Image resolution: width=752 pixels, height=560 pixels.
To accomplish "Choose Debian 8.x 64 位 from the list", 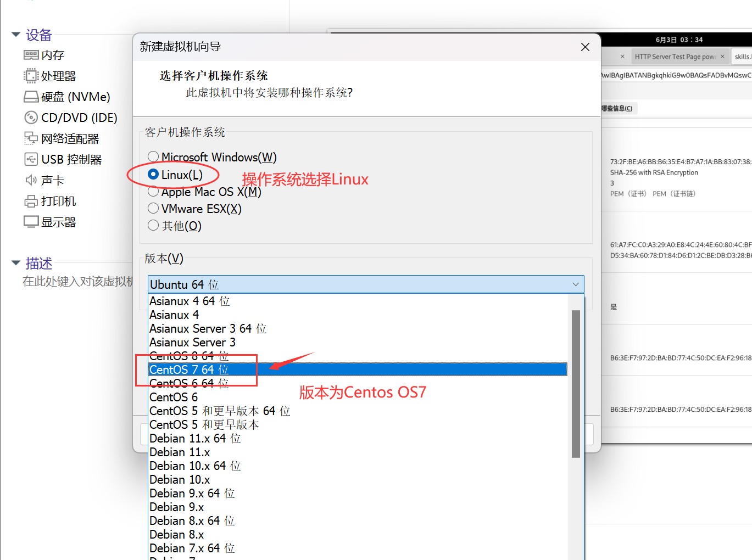I will (358, 520).
